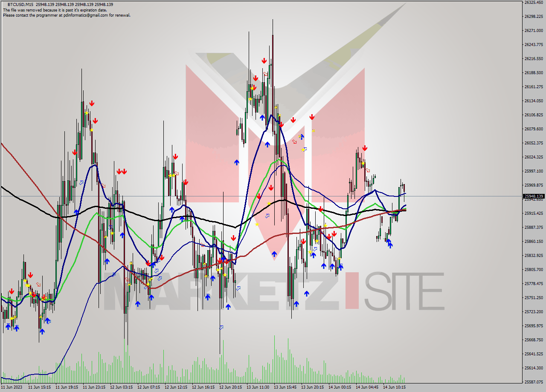Viewport: 546px width, 392px height.
Task: Click the 25887.375 price axis label
Action: [x=534, y=228]
